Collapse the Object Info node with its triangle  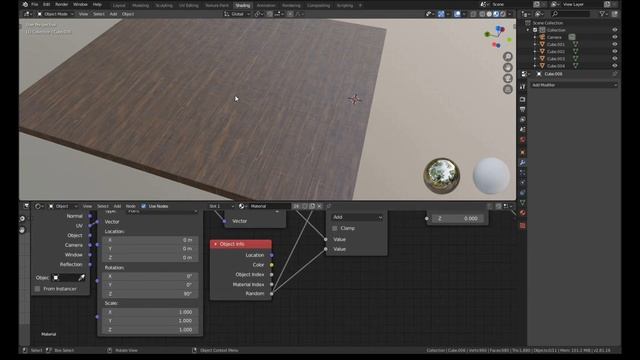[215, 244]
